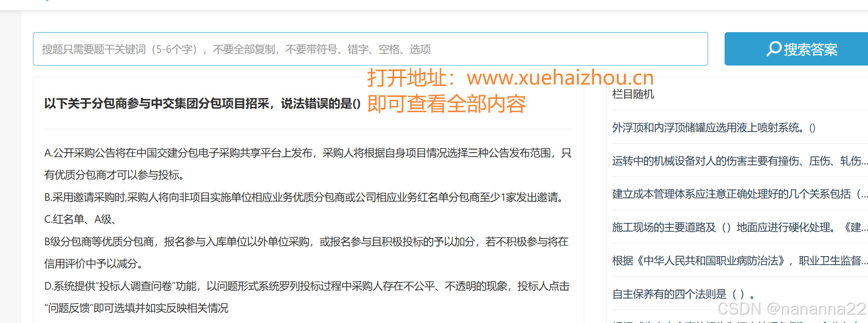The height and width of the screenshot is (323, 868).
Task: Open link 运转中的机械设备对人的伤害
Action: coord(740,161)
